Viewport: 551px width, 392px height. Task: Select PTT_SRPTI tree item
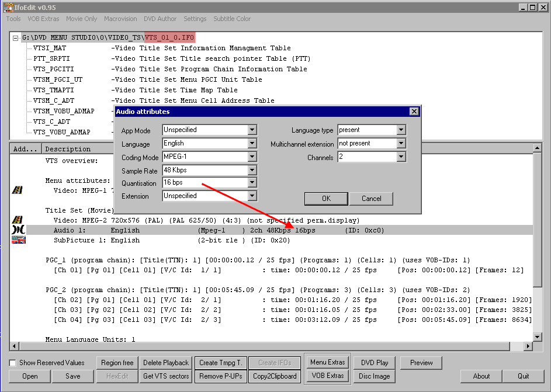click(x=51, y=58)
